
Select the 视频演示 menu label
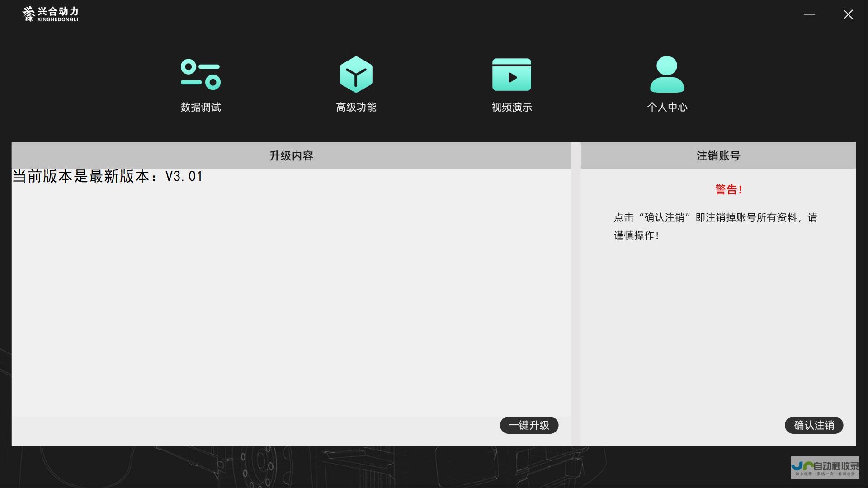(x=512, y=107)
